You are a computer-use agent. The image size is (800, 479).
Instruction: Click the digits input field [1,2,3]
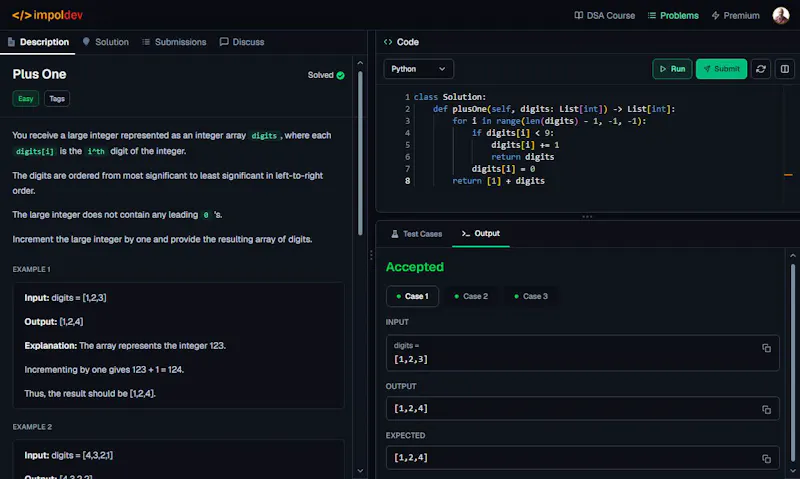tap(583, 353)
